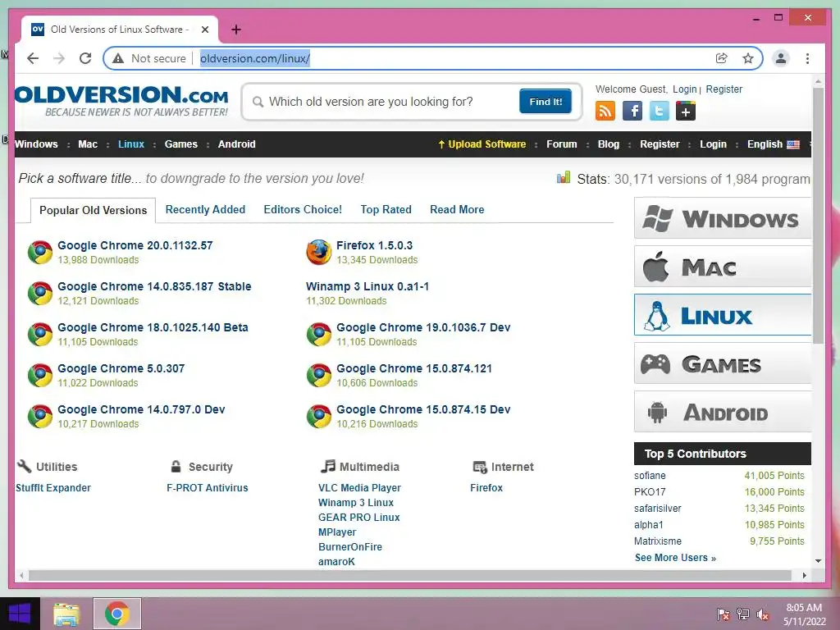The width and height of the screenshot is (840, 630).
Task: Click the browser back arrow
Action: point(33,58)
